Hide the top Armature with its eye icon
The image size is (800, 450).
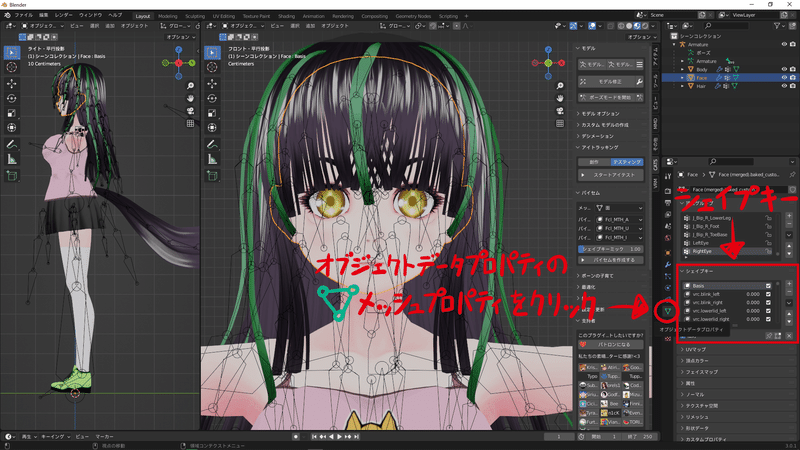(784, 44)
